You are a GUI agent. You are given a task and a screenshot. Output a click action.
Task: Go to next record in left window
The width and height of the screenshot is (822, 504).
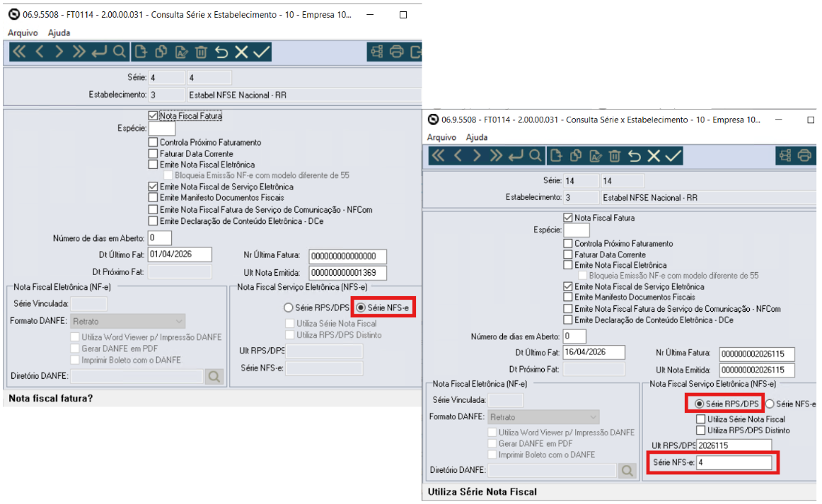(59, 52)
